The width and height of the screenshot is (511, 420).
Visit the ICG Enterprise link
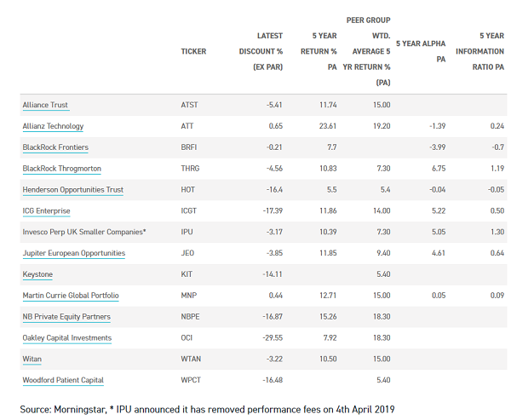coord(46,211)
